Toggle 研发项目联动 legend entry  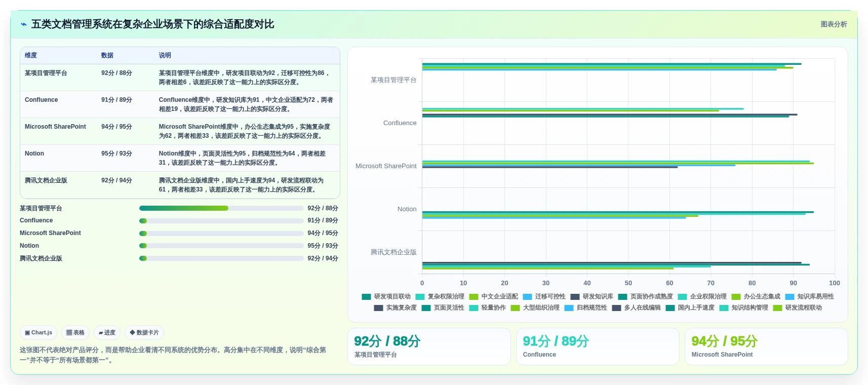tap(386, 297)
